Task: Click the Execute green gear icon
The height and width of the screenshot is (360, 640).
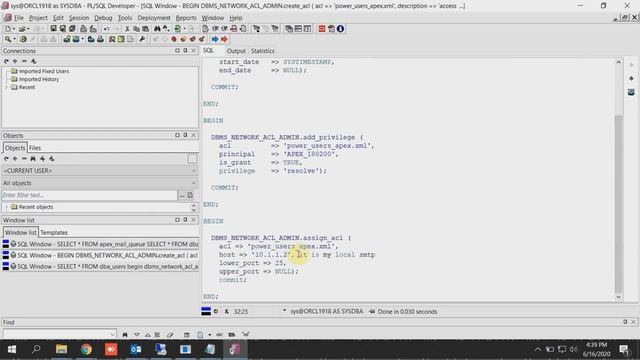Action: click(x=178, y=29)
